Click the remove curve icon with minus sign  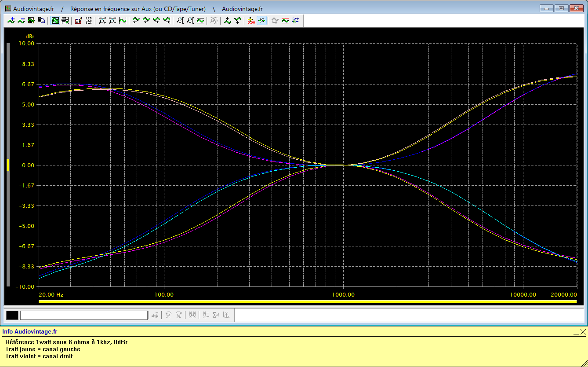click(x=21, y=20)
